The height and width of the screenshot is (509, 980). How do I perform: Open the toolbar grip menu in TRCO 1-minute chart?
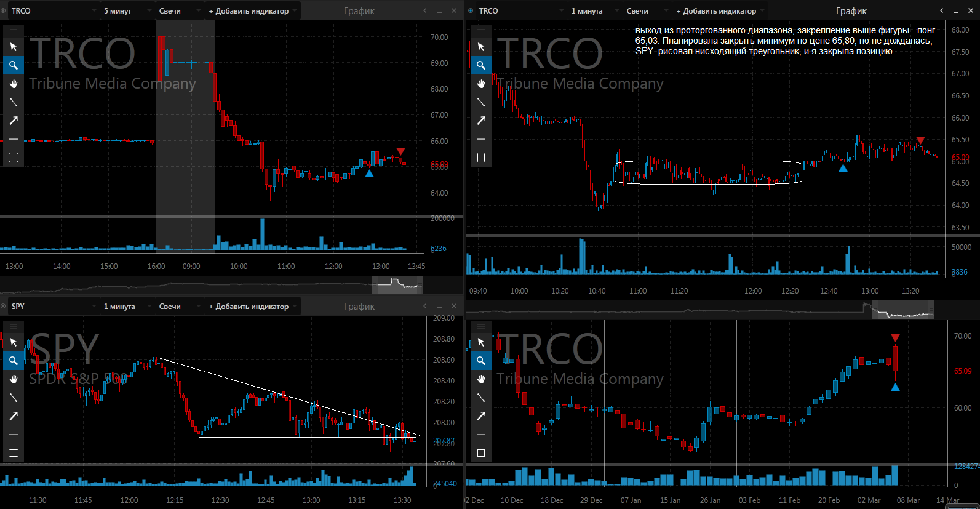[481, 30]
